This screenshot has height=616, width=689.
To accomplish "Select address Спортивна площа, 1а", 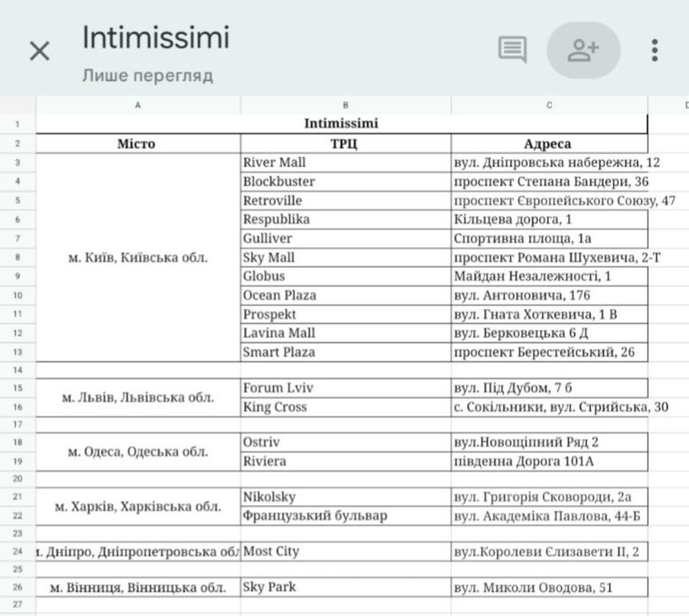I will pyautogui.click(x=549, y=238).
